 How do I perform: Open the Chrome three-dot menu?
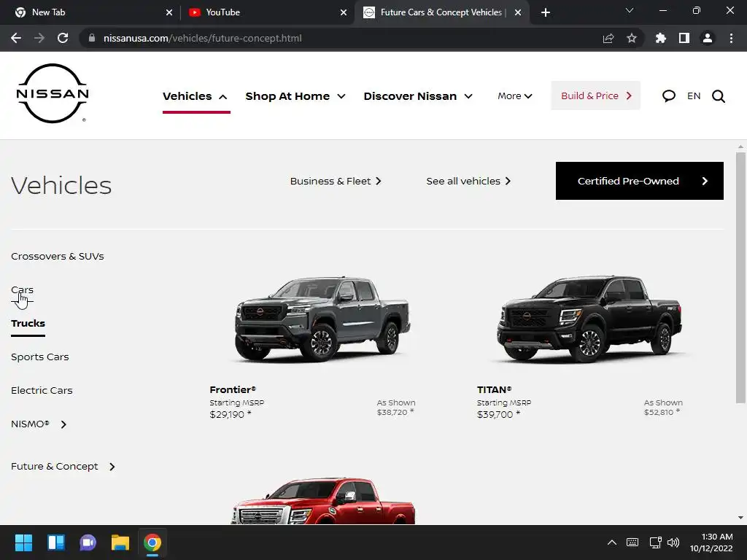[x=731, y=38]
